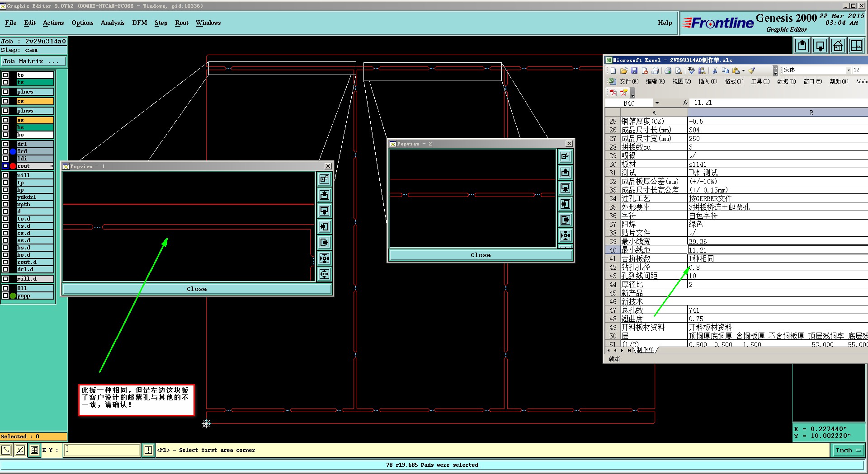Click the diagonal arrow coordinate icon at bottom-left
This screenshot has height=474, width=868.
tap(6, 450)
